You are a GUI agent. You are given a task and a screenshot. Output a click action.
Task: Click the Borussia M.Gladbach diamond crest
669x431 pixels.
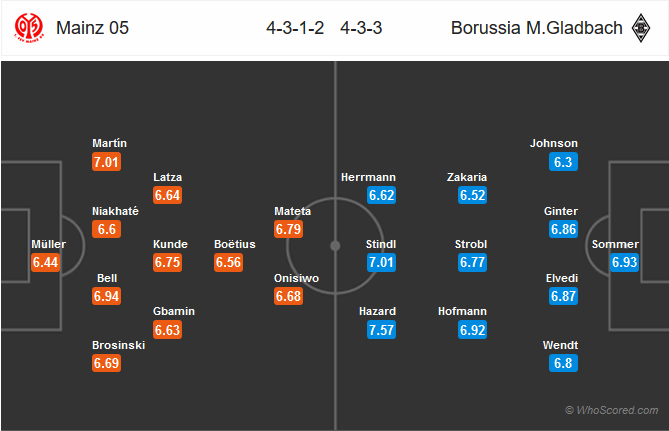pos(640,28)
